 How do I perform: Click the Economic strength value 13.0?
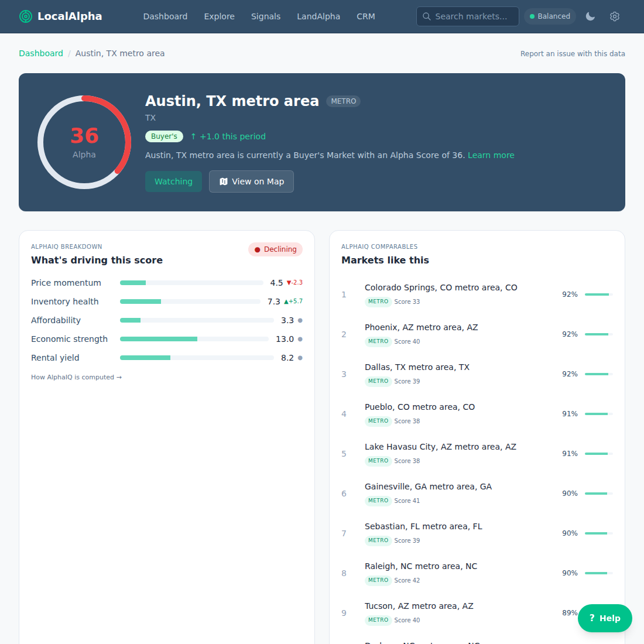[x=285, y=339]
